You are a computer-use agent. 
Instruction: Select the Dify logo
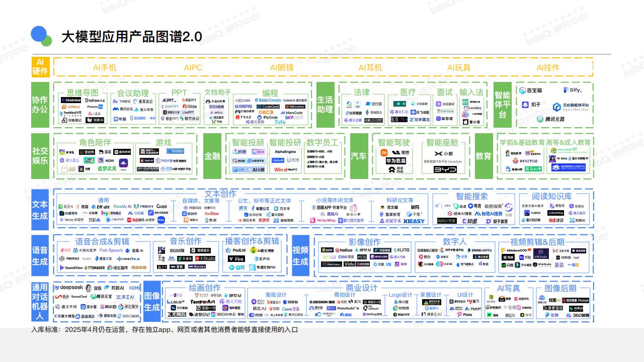(573, 90)
